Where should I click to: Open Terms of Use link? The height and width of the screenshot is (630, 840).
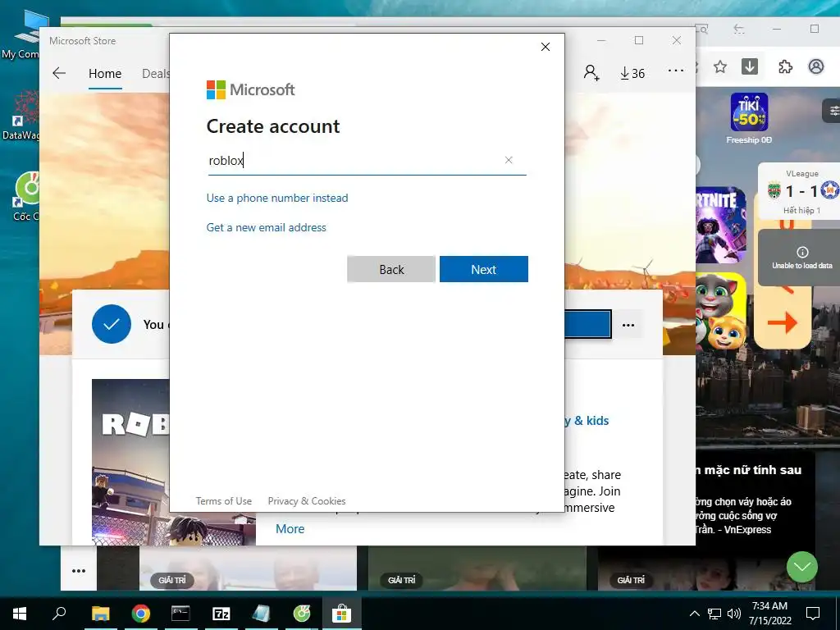[223, 501]
